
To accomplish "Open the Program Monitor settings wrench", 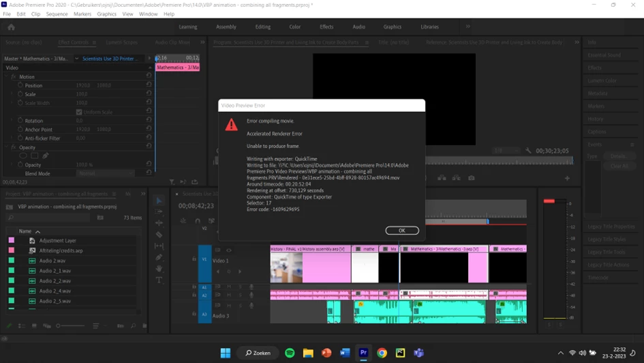I will (x=528, y=151).
